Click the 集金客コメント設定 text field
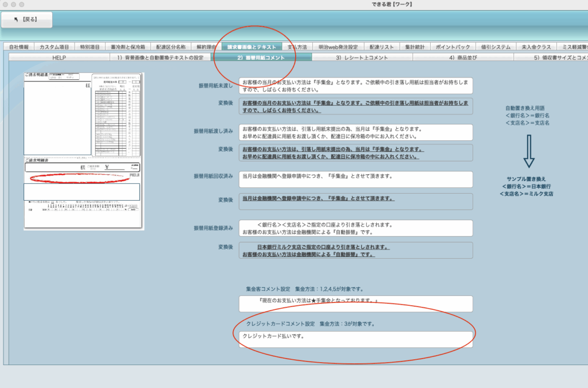Image resolution: width=588 pixels, height=388 pixels. click(356, 304)
